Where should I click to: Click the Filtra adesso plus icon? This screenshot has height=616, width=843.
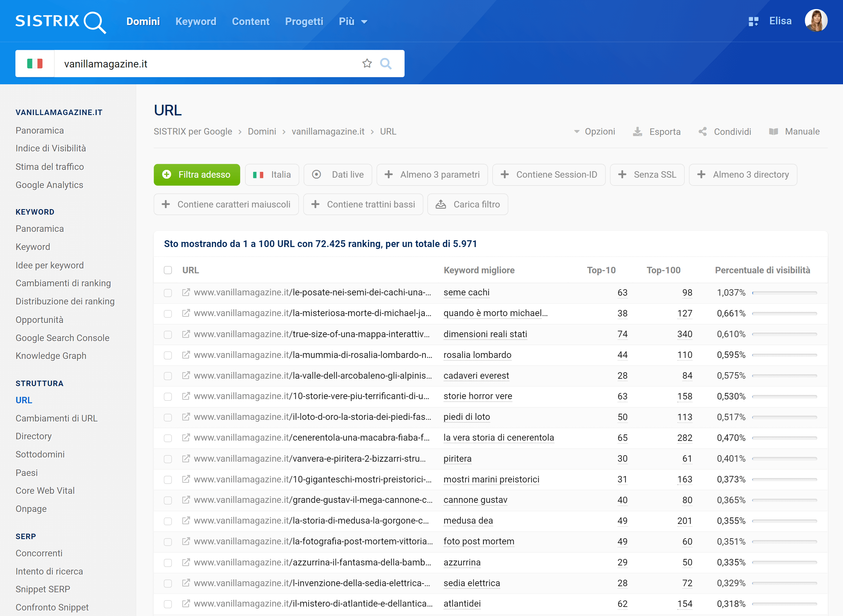click(170, 175)
